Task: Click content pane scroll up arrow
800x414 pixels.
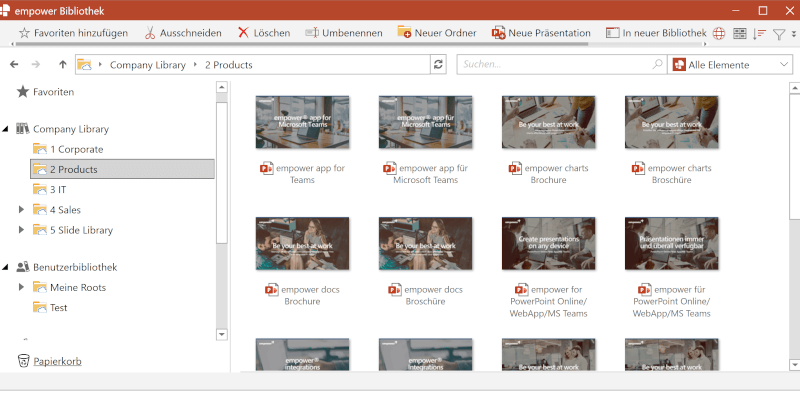Action: [794, 88]
